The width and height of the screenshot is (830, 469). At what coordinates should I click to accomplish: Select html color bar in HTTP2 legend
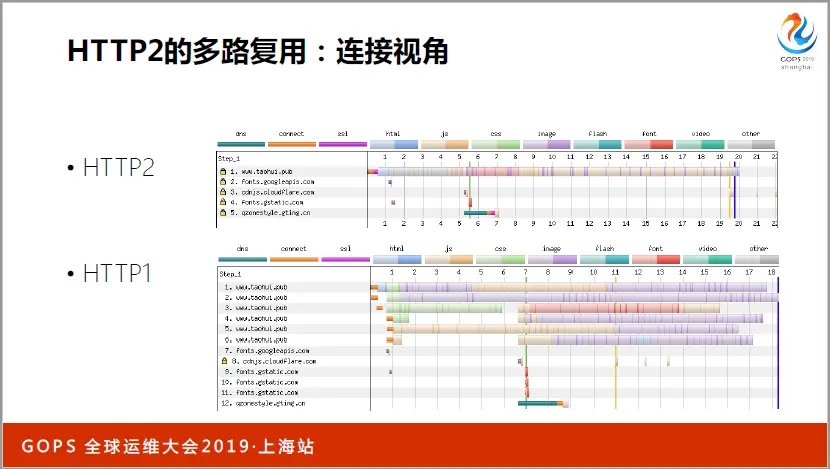point(394,145)
